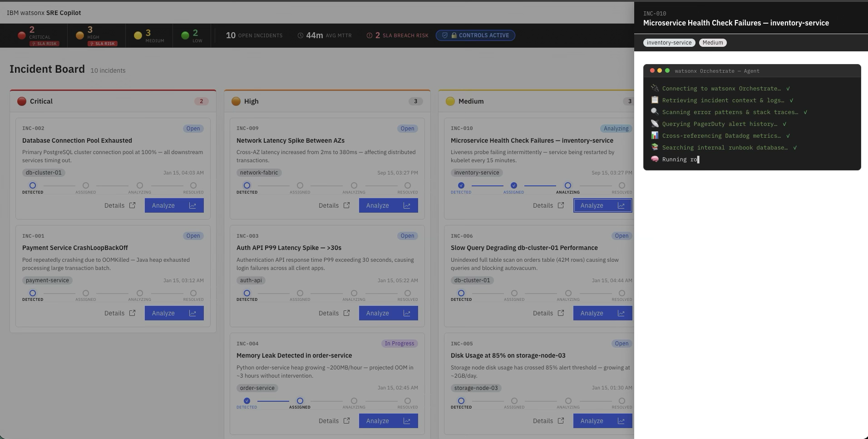
Task: Click the SLA BREACH RISK warning icon
Action: pyautogui.click(x=370, y=35)
